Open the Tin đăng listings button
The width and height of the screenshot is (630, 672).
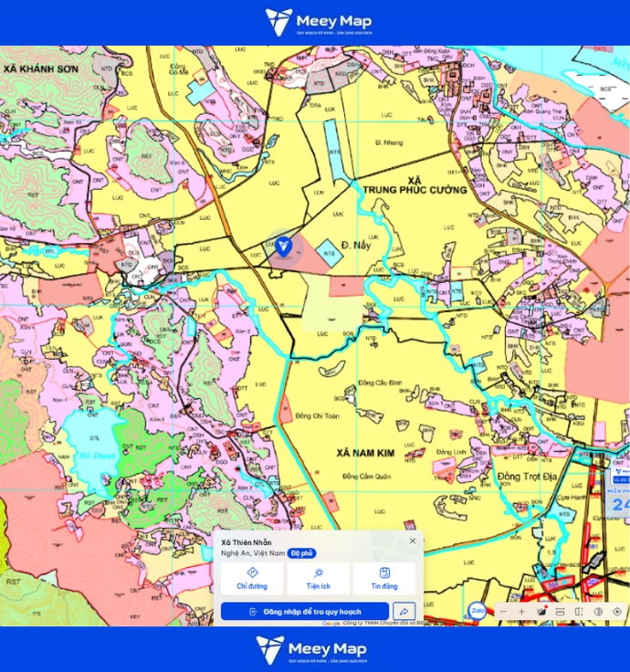click(x=384, y=578)
